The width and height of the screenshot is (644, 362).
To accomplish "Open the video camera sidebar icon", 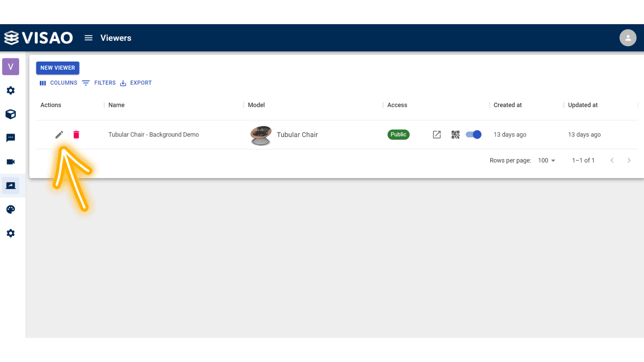I will coord(11,162).
